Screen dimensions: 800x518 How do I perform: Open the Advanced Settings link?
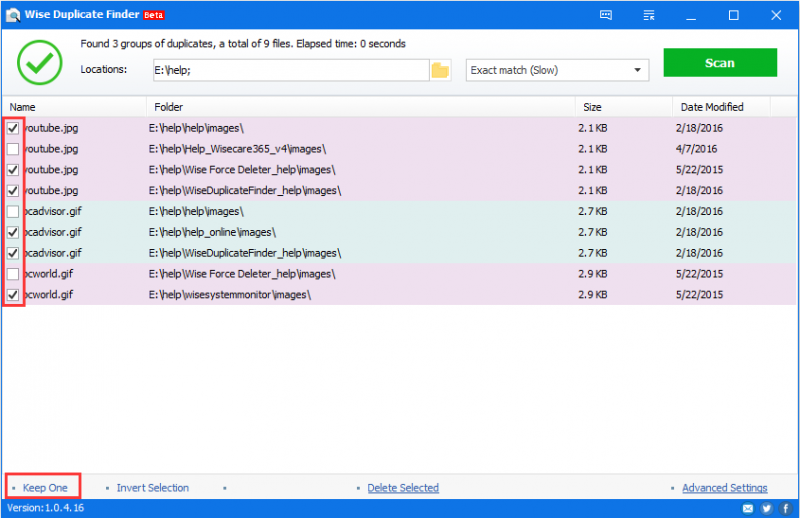[x=724, y=488]
